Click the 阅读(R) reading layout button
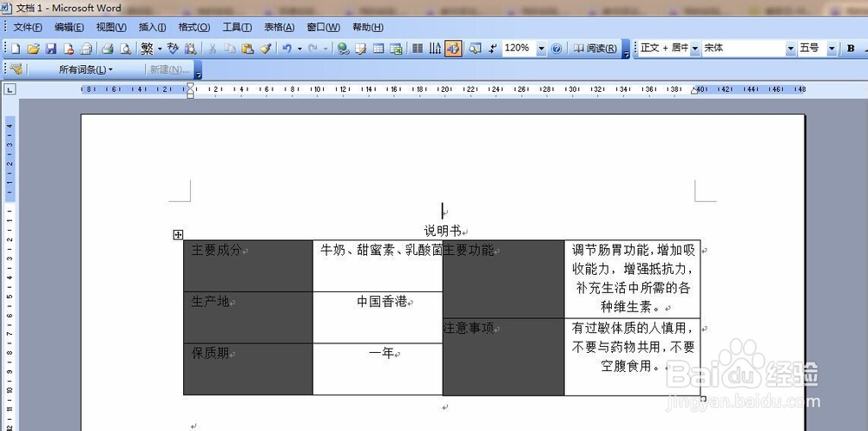 pyautogui.click(x=595, y=49)
